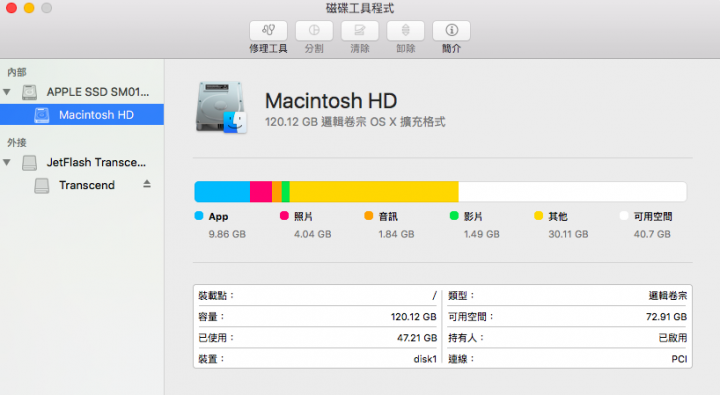
Task: Click the 30.11 GB other size
Action: (x=568, y=234)
